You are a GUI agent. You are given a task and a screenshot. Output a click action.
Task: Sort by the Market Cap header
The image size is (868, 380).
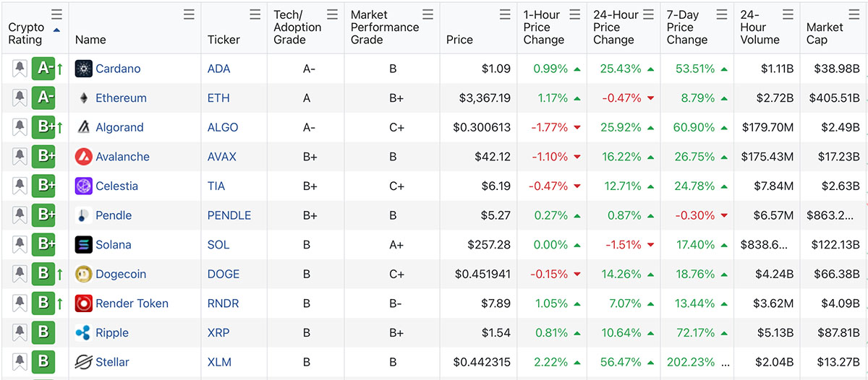[825, 33]
